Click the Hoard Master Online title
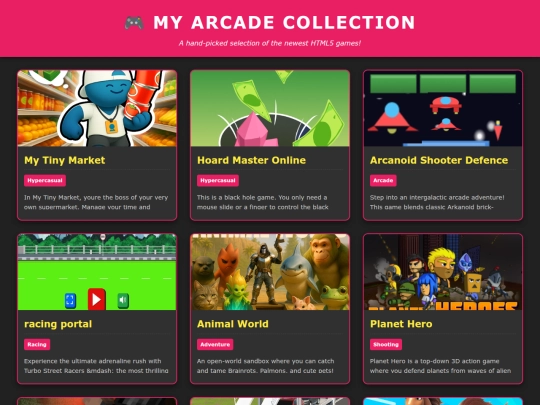 tap(251, 160)
